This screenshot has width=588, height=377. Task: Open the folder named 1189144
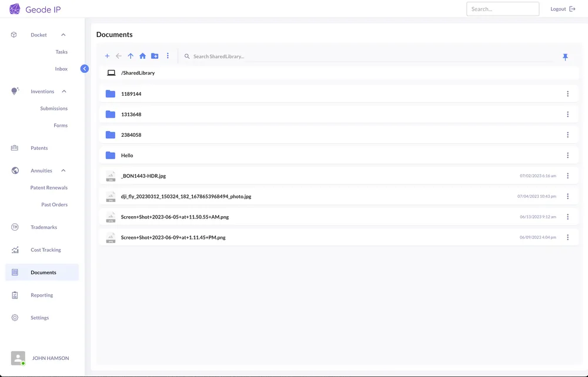[x=131, y=94]
